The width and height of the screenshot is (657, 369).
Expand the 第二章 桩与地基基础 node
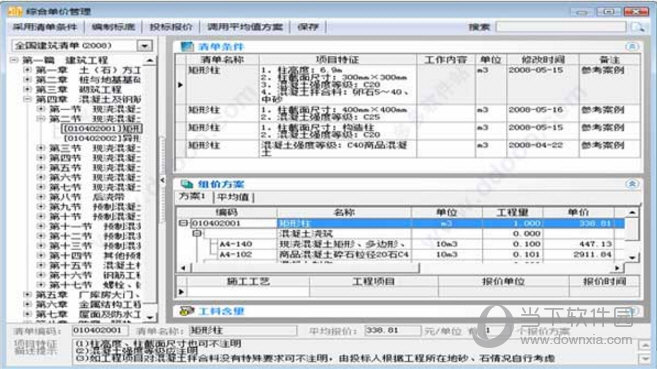tap(28, 79)
